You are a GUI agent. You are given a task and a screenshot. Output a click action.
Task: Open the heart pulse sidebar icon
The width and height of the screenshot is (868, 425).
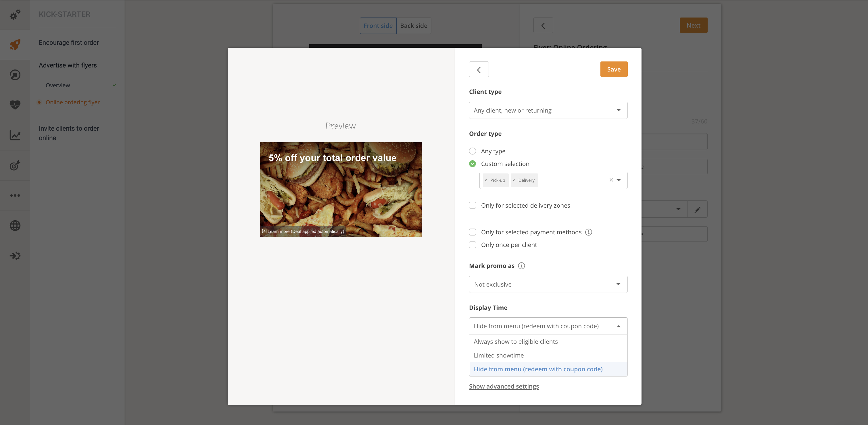click(x=15, y=105)
